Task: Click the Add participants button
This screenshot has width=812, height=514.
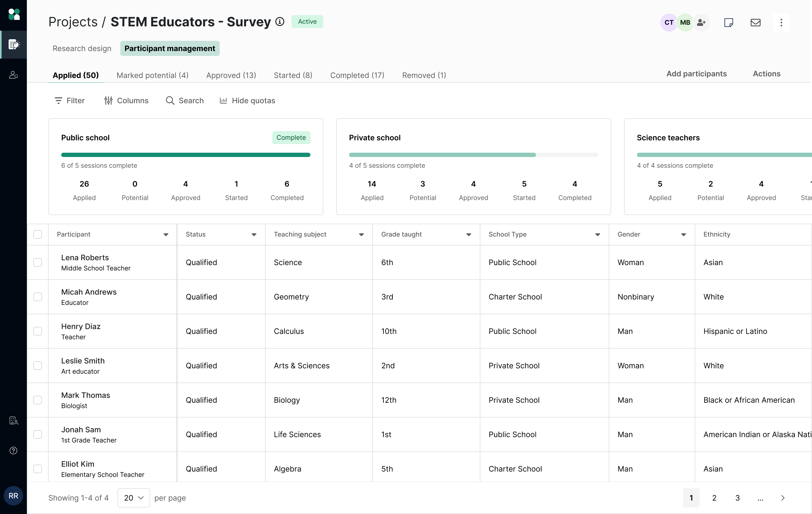Action: 696,74
